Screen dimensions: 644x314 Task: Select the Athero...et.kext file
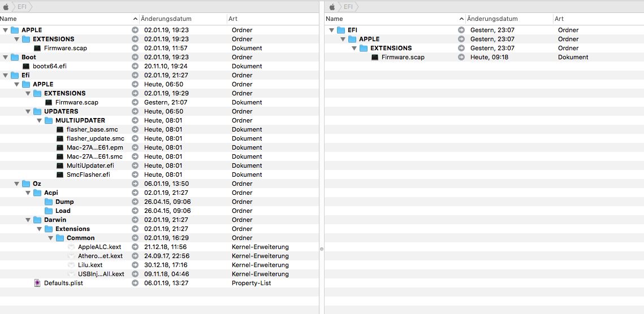coord(100,256)
